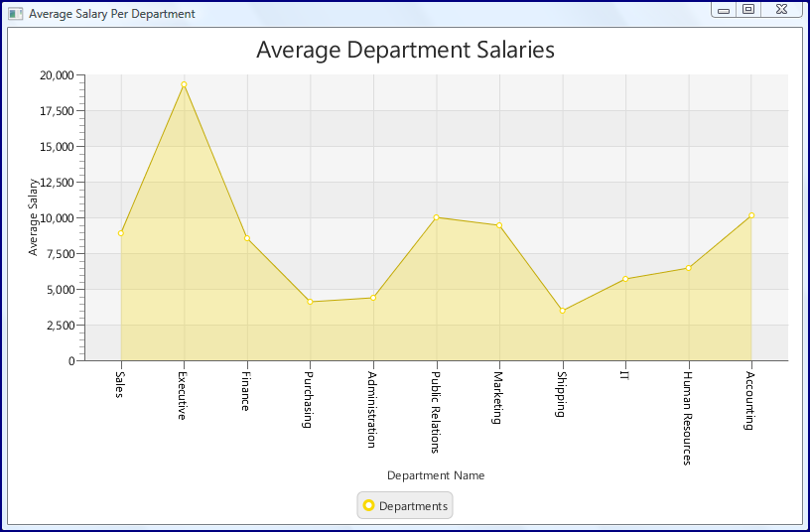Click the 0 y-axis tick label
Screen dimensions: 810x532
[71, 361]
